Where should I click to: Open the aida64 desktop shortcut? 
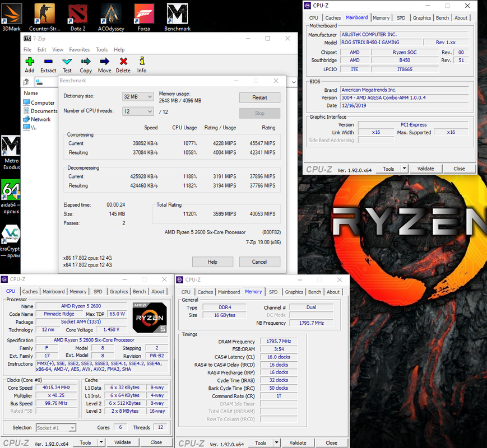coord(11,197)
